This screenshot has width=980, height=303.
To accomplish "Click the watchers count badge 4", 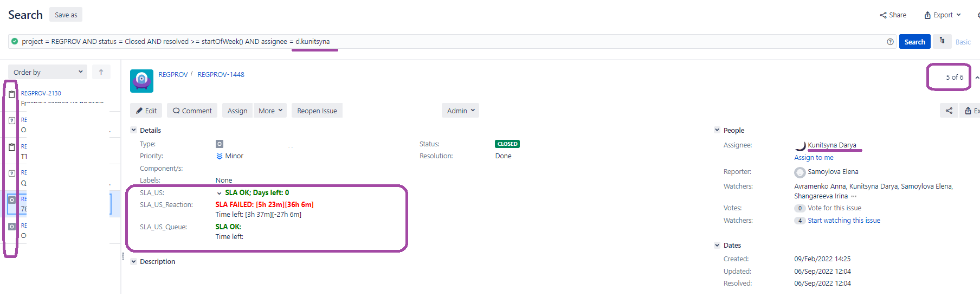I will point(800,221).
